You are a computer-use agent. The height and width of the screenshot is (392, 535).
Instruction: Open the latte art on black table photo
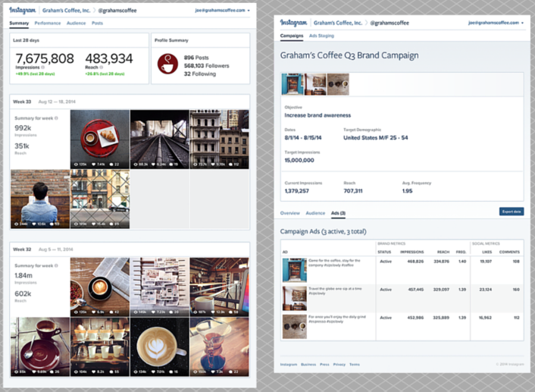160,347
